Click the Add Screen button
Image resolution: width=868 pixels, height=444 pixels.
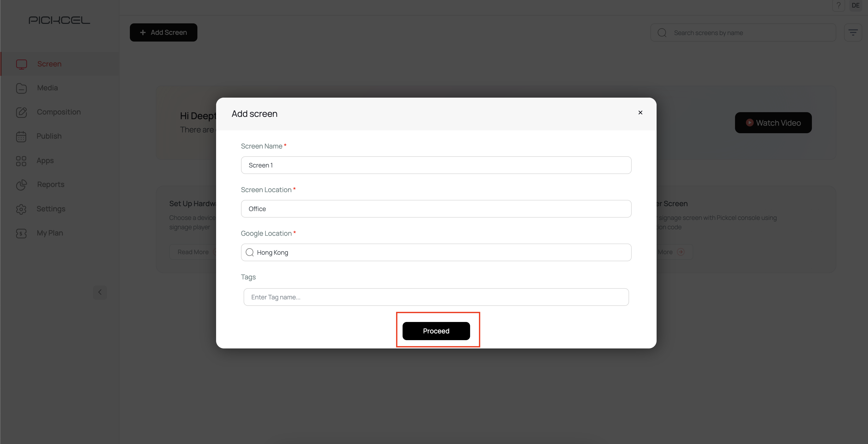163,32
